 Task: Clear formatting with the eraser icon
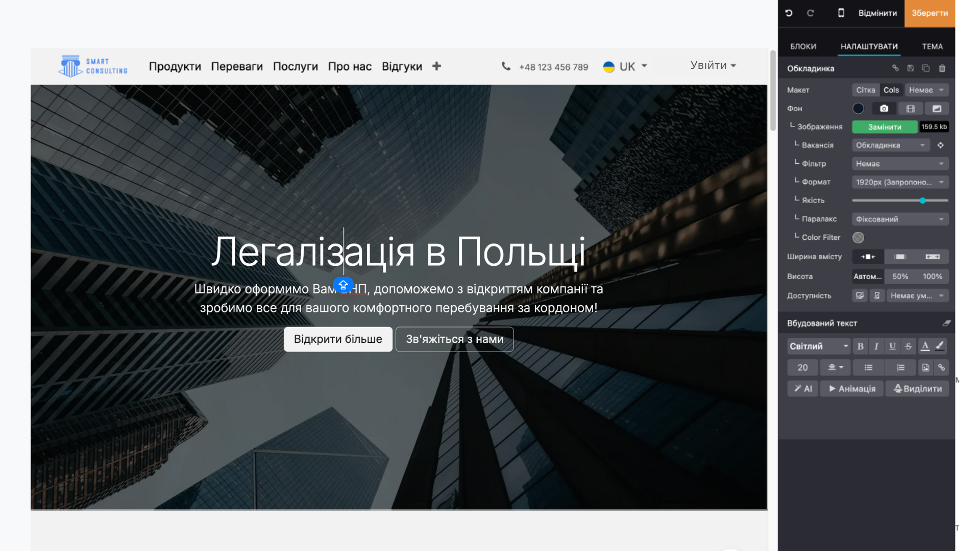(x=946, y=323)
